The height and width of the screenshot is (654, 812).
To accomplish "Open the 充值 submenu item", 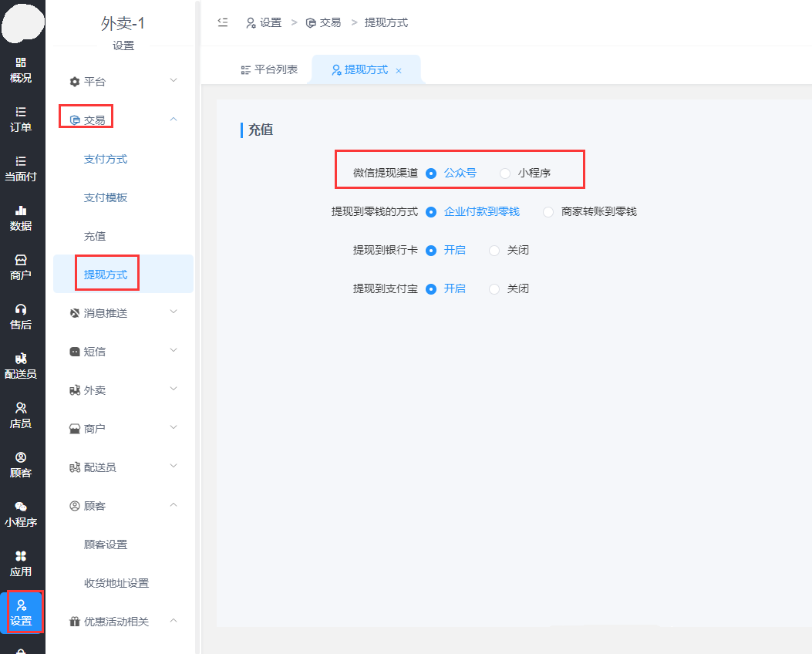I will 95,236.
